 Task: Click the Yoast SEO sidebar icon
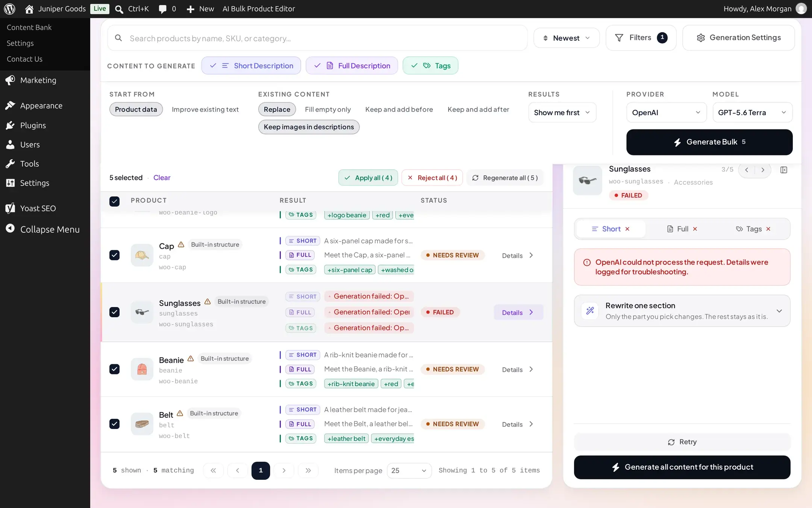pos(10,208)
